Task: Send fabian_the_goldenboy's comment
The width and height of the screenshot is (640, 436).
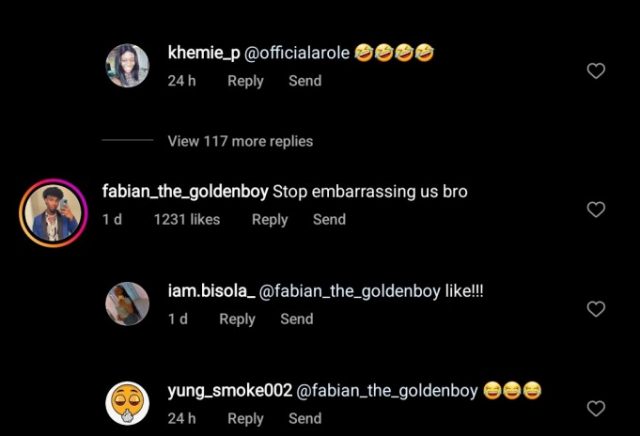Action: point(329,220)
